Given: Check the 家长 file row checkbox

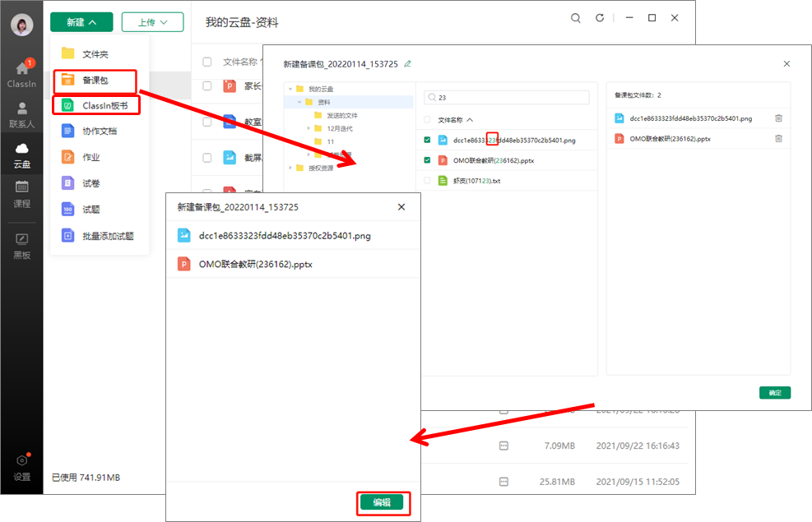Looking at the screenshot, I should click(207, 85).
